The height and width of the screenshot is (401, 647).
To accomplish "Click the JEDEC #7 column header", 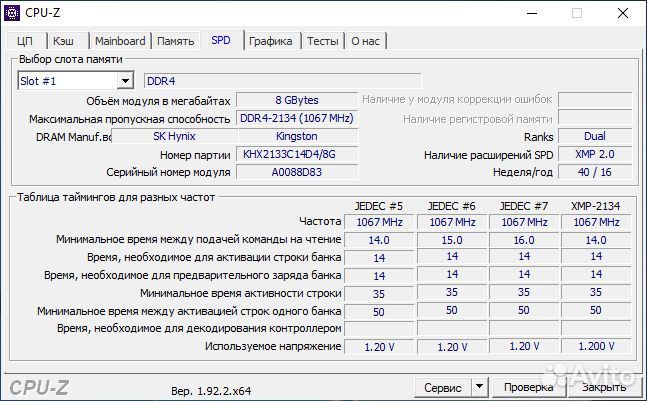I will tap(524, 206).
